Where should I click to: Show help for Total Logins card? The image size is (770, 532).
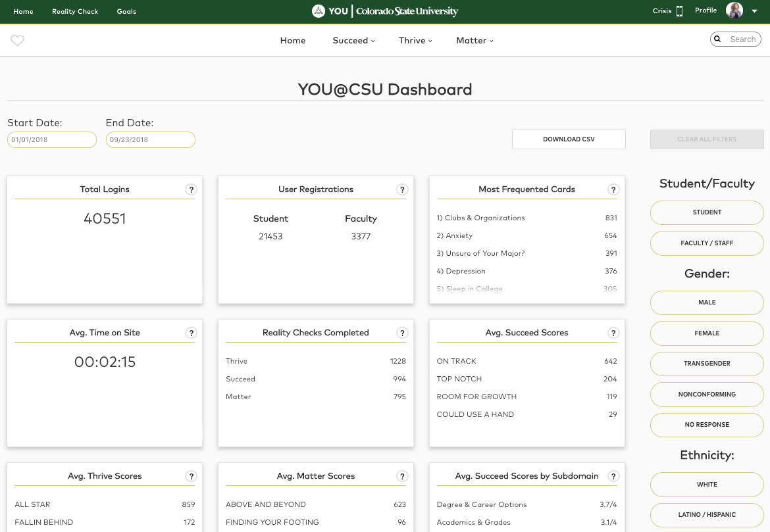pyautogui.click(x=191, y=189)
